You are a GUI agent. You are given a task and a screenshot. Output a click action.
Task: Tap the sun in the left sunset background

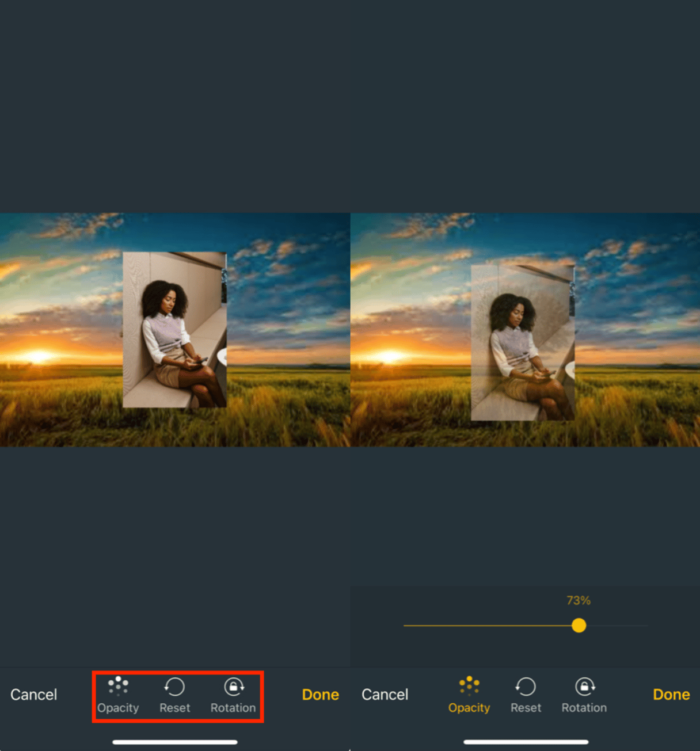38,356
